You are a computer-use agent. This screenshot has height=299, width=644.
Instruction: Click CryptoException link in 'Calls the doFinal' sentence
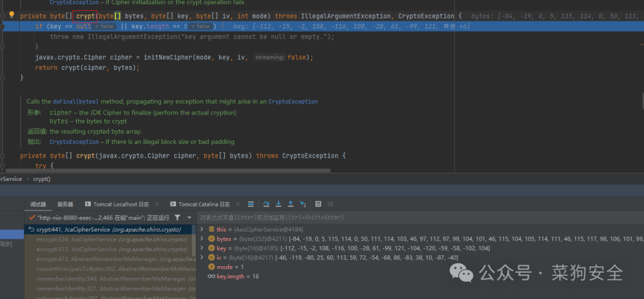point(293,101)
